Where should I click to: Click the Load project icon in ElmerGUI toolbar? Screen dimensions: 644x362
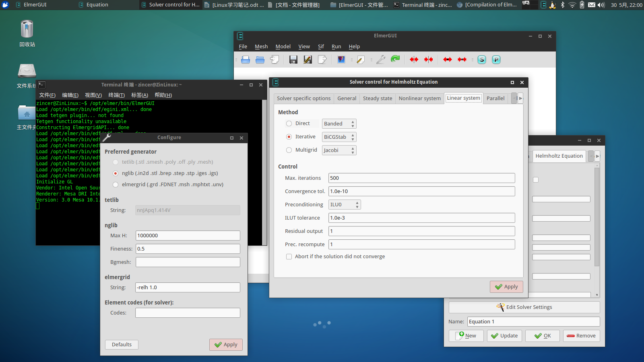pyautogui.click(x=275, y=60)
